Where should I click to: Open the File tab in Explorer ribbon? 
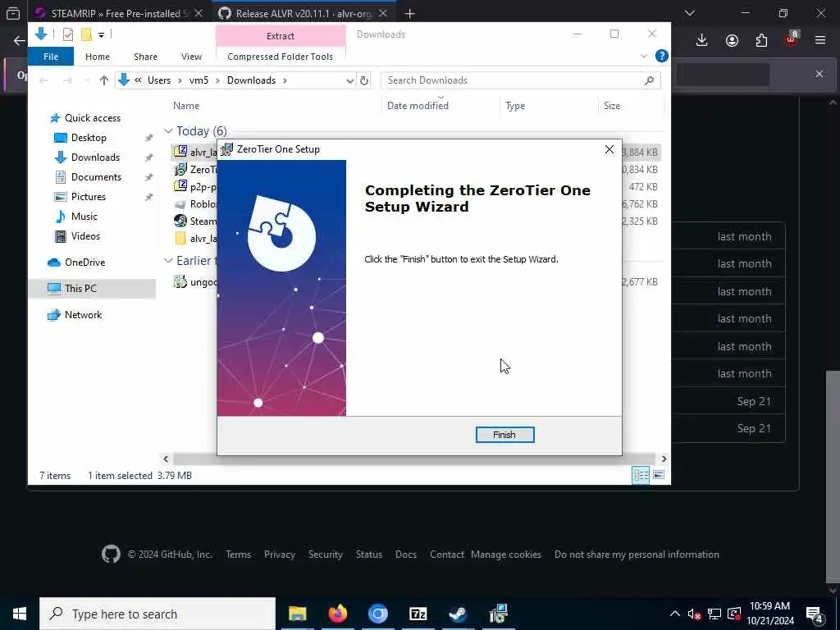(51, 57)
